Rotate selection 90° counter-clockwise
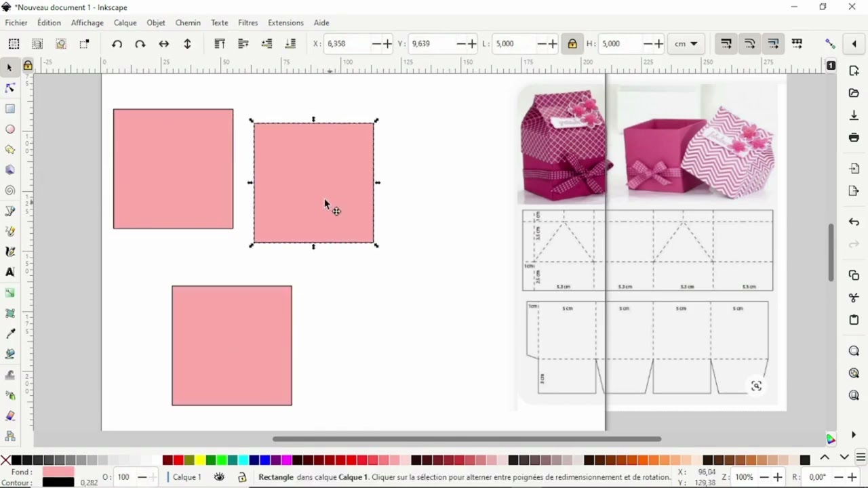Viewport: 868px width, 488px height. point(117,43)
